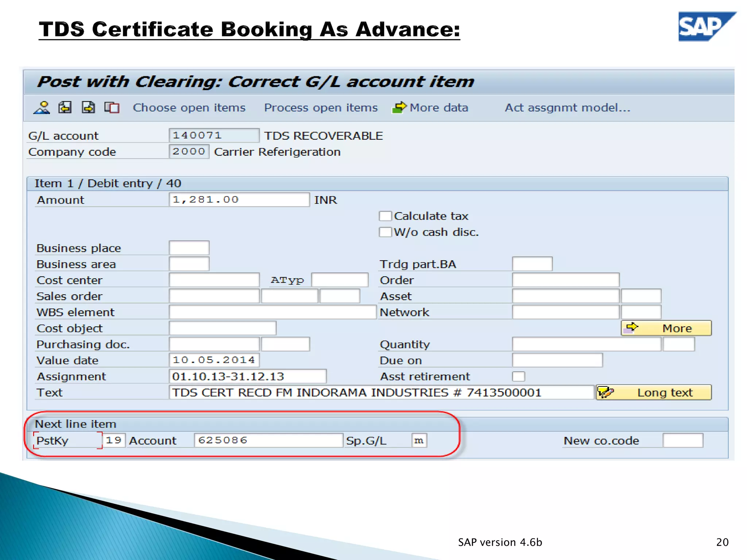Click the G/L account field 140071
747x560 pixels.
[214, 136]
